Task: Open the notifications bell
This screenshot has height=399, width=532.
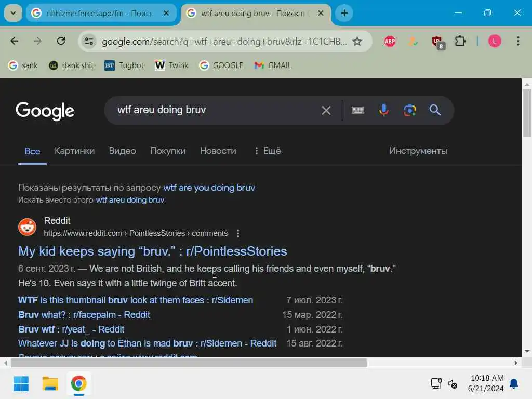Action: pos(514,384)
